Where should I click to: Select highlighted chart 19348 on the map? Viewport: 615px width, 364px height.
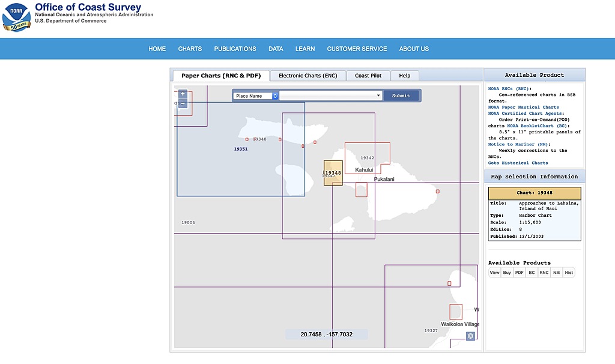point(333,172)
